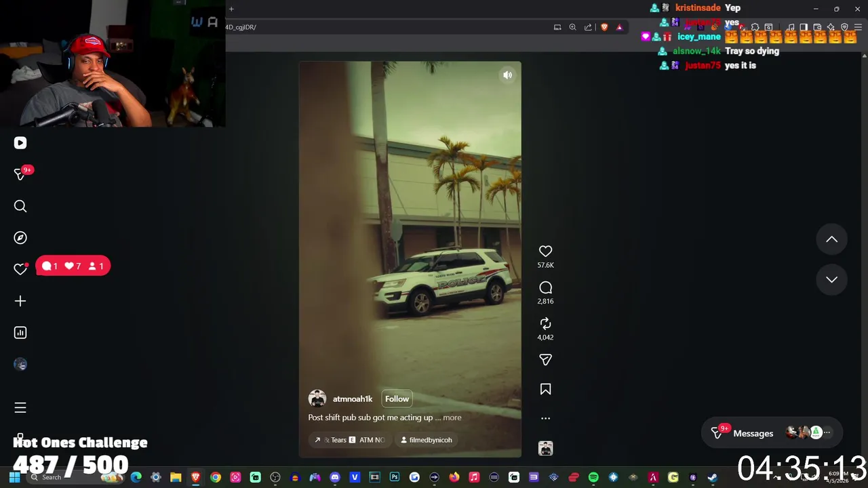Open the Tears audio track chip

point(350,440)
